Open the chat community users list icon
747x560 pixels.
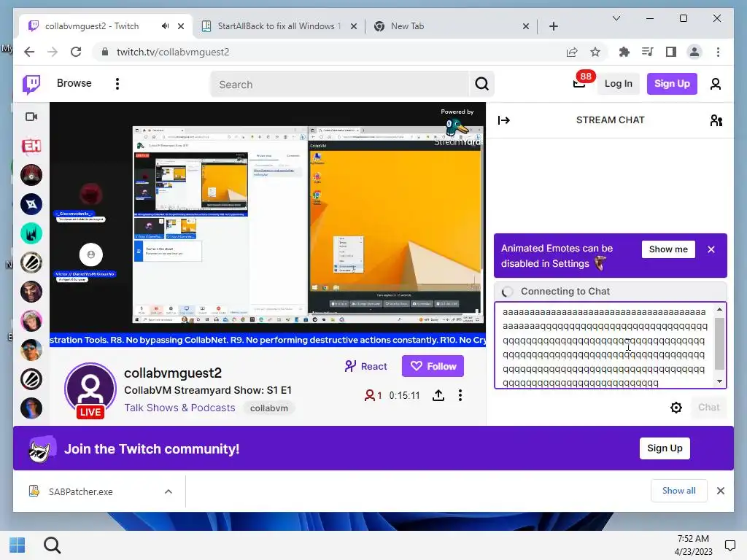tap(716, 120)
